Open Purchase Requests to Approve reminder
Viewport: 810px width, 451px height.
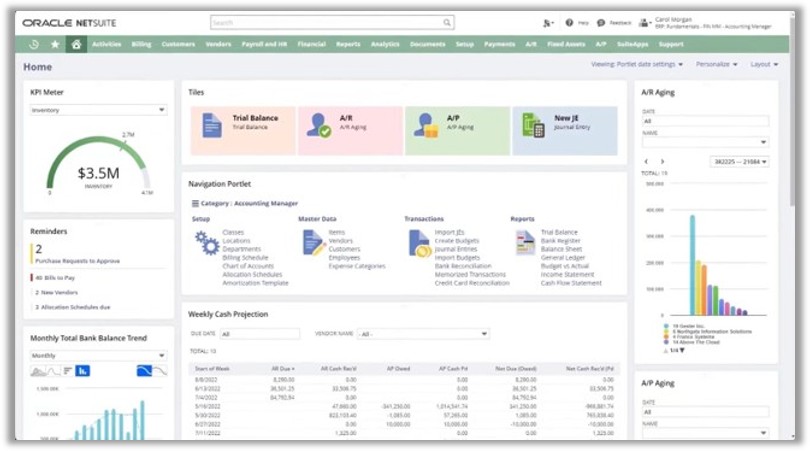tap(77, 261)
